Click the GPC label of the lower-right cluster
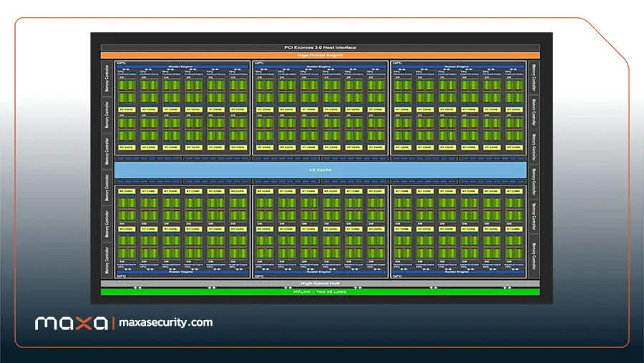Image resolution: width=644 pixels, height=363 pixels. (x=397, y=276)
